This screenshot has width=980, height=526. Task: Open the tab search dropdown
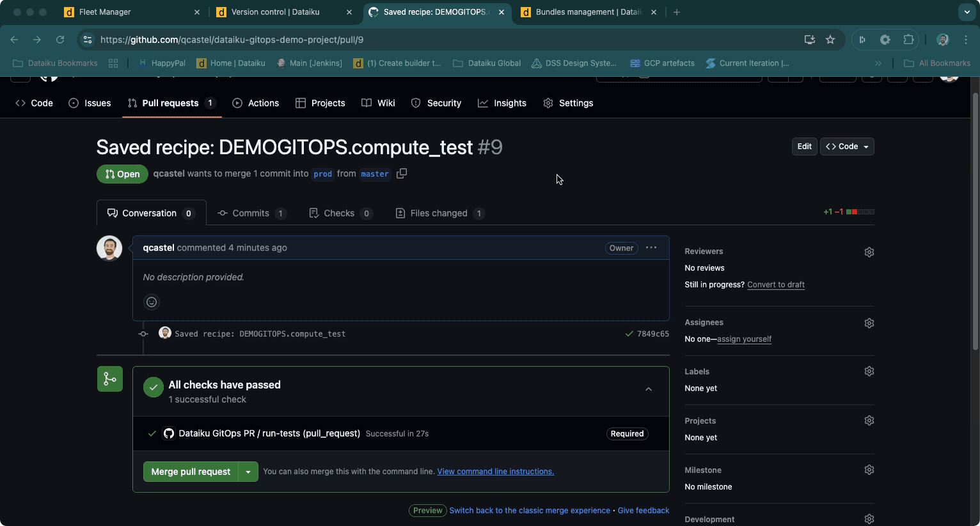pos(967,12)
